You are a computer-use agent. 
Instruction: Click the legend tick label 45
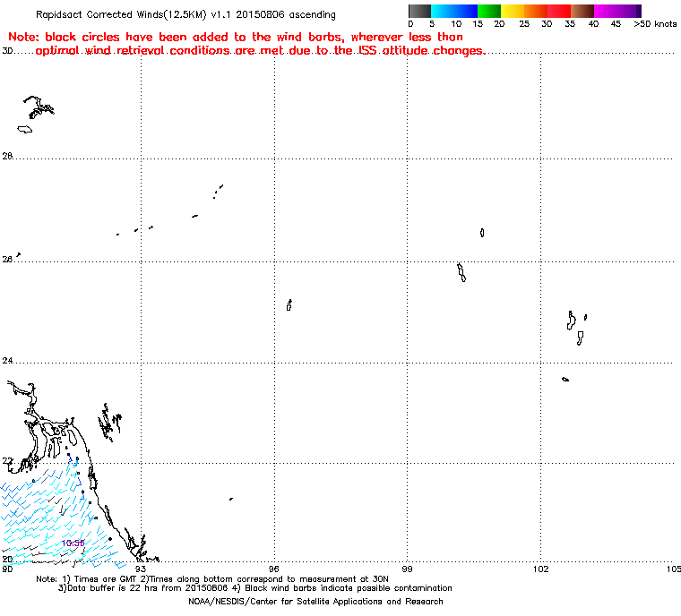click(616, 24)
